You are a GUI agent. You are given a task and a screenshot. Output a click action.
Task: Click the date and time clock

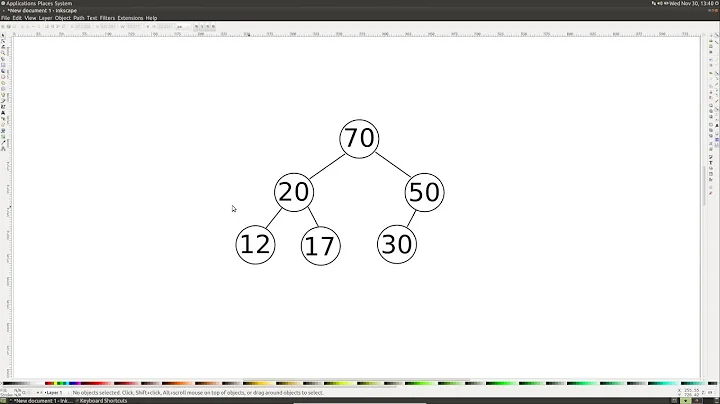click(x=691, y=3)
